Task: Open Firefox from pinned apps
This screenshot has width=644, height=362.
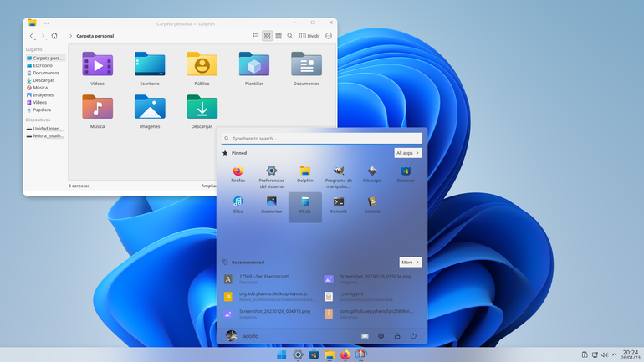Action: point(238,175)
